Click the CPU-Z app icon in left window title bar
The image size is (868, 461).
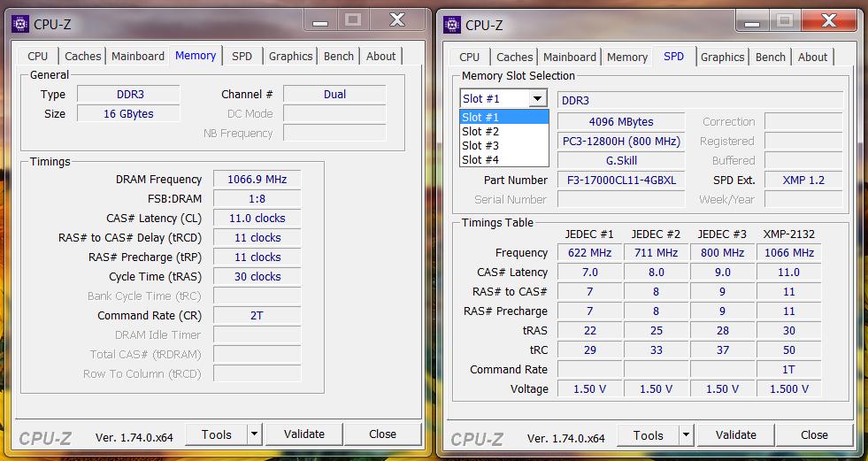pyautogui.click(x=20, y=24)
